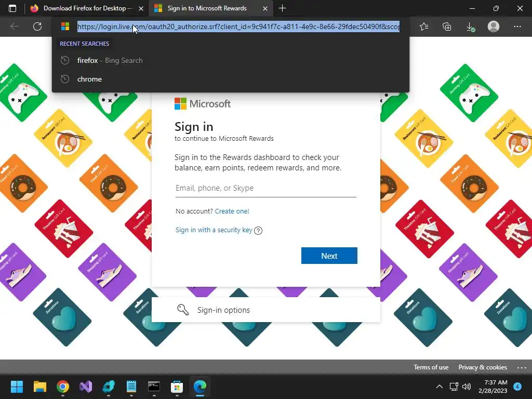Click the Email, phone, or Skype field

point(265,188)
